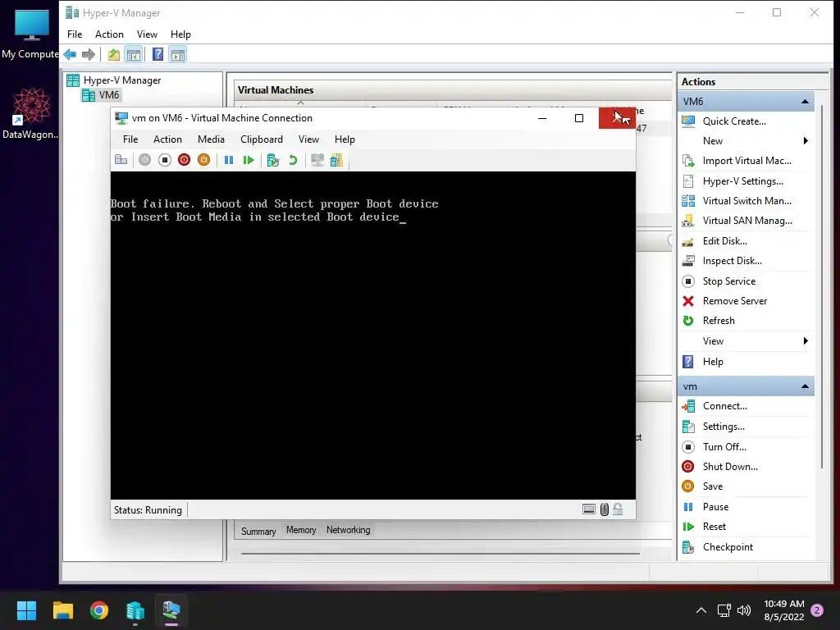
Task: Click Inspect Disk action
Action: point(732,261)
